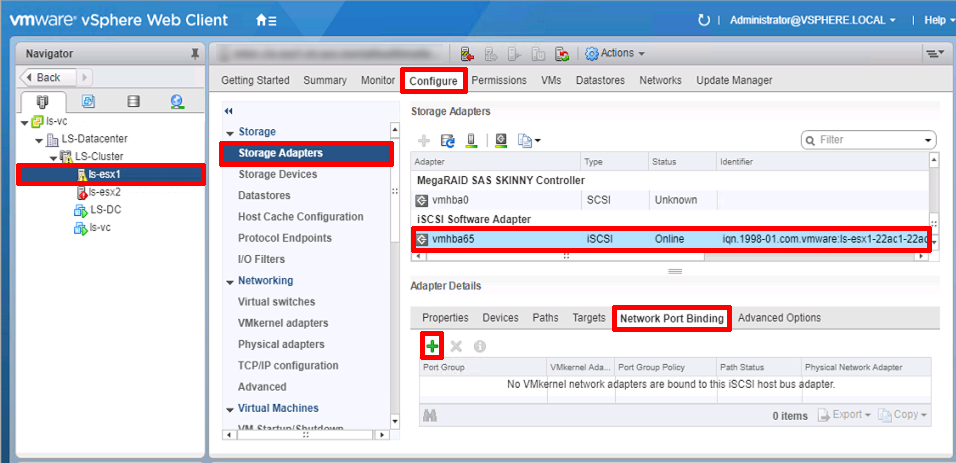Select the vmhba65 iSCSI adapter row
The width and height of the screenshot is (956, 463).
coord(672,240)
